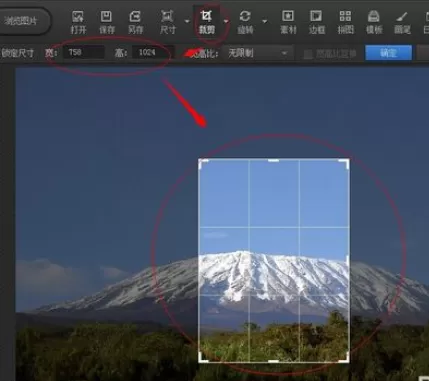
Task: Expand the 尺寸 dropdown arrow
Action: 187,21
